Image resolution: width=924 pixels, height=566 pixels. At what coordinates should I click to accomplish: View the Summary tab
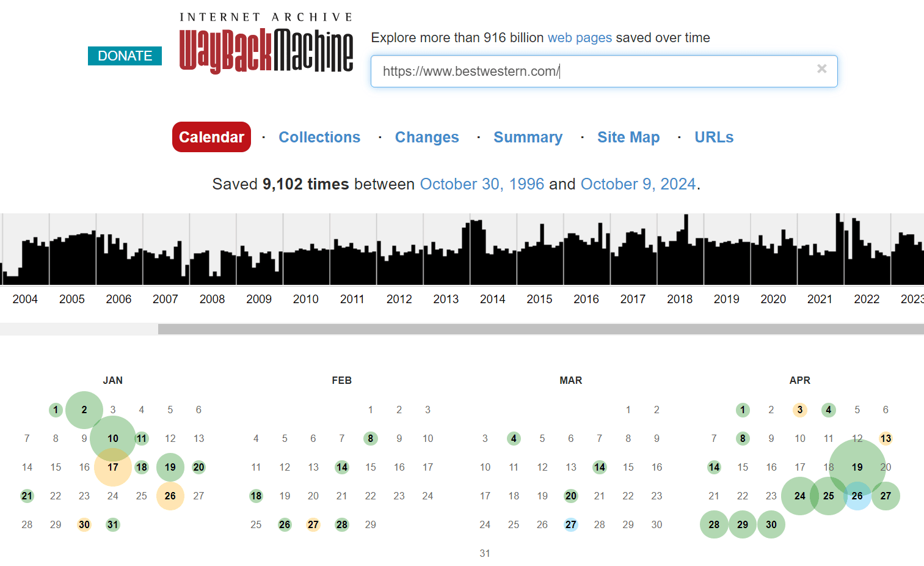[x=528, y=137]
